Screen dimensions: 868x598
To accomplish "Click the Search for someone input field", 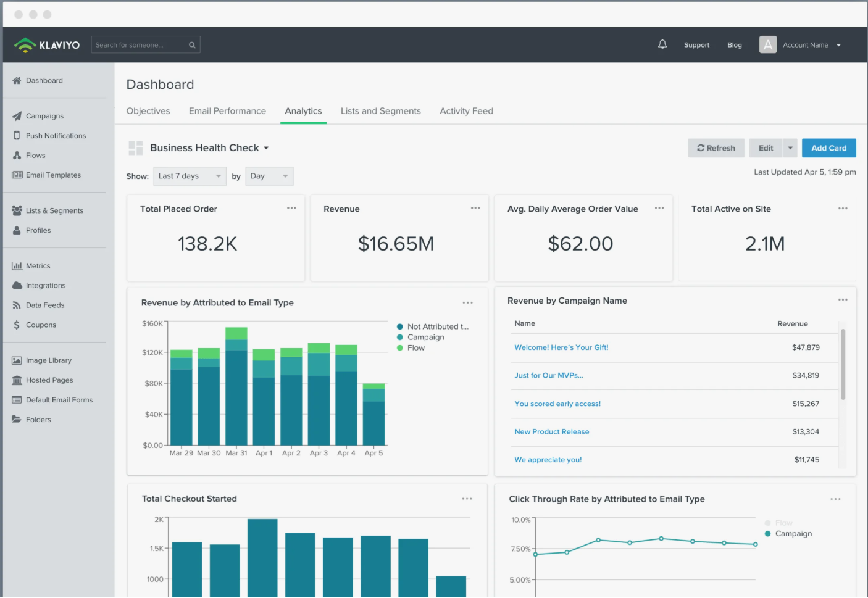I will [x=139, y=45].
